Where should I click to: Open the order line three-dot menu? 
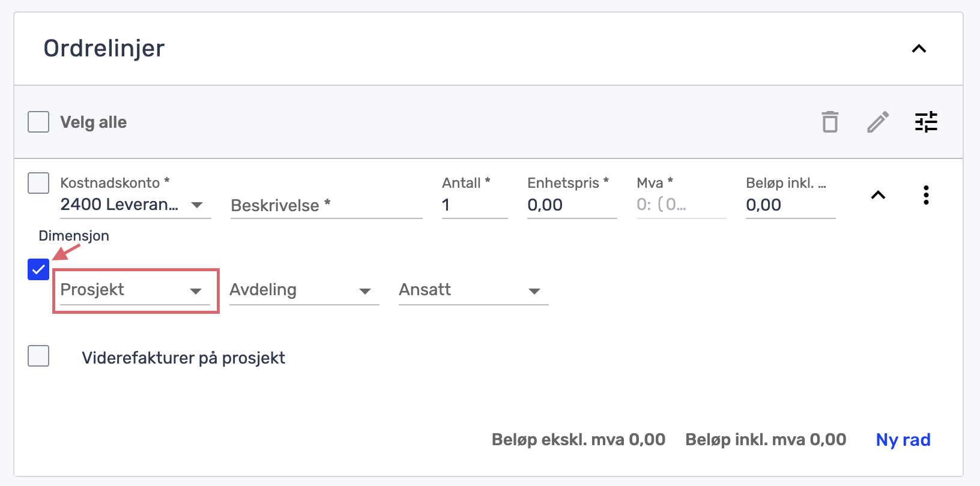[x=926, y=195]
